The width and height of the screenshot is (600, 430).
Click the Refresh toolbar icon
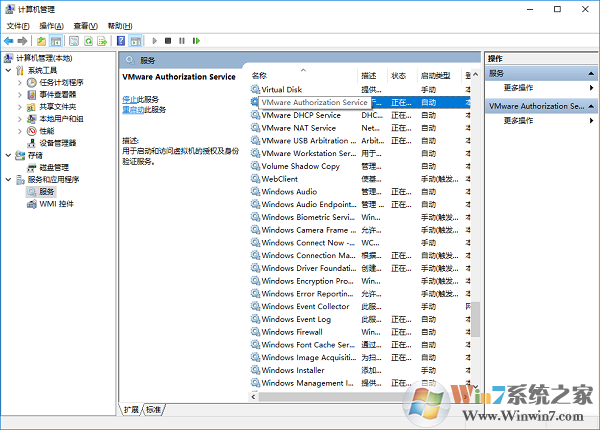click(88, 41)
